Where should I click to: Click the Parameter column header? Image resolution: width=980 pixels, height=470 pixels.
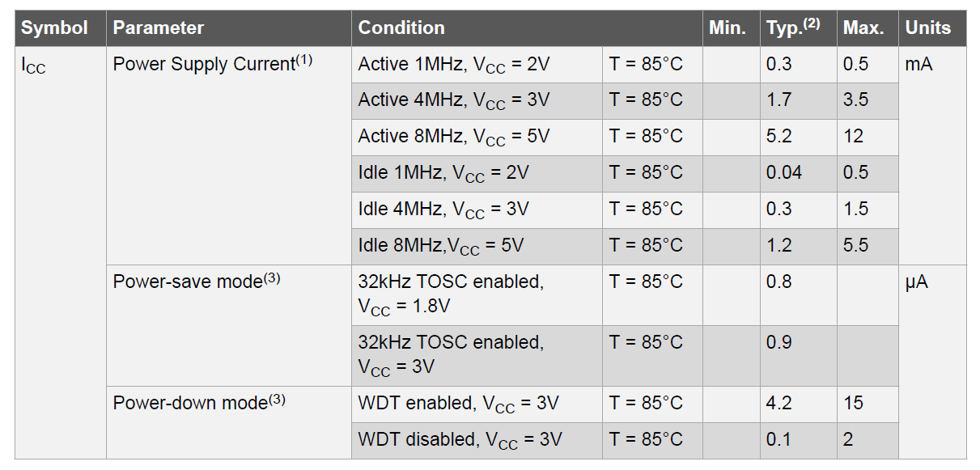[159, 28]
